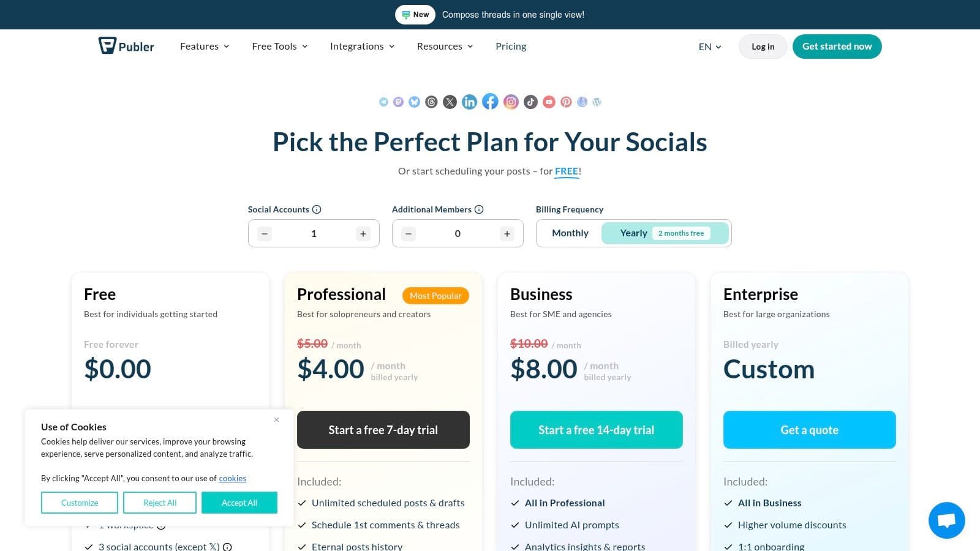The height and width of the screenshot is (551, 980).
Task: Click the TikTok icon
Action: (530, 102)
